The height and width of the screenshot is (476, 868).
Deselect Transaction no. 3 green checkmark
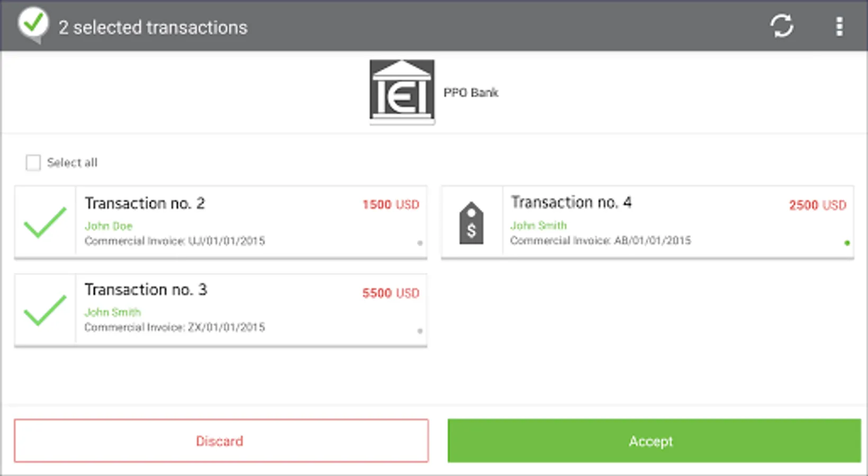tap(45, 310)
